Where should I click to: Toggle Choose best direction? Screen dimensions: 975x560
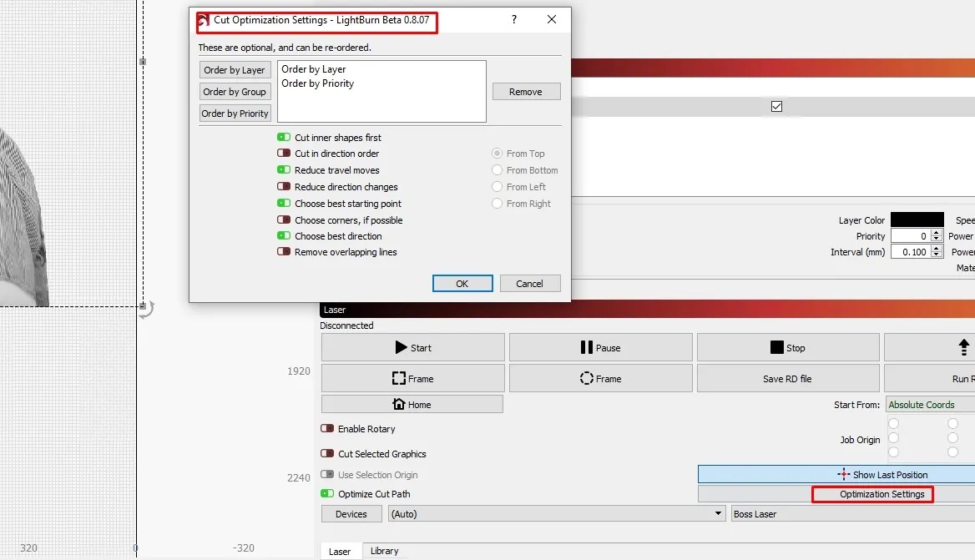click(284, 235)
